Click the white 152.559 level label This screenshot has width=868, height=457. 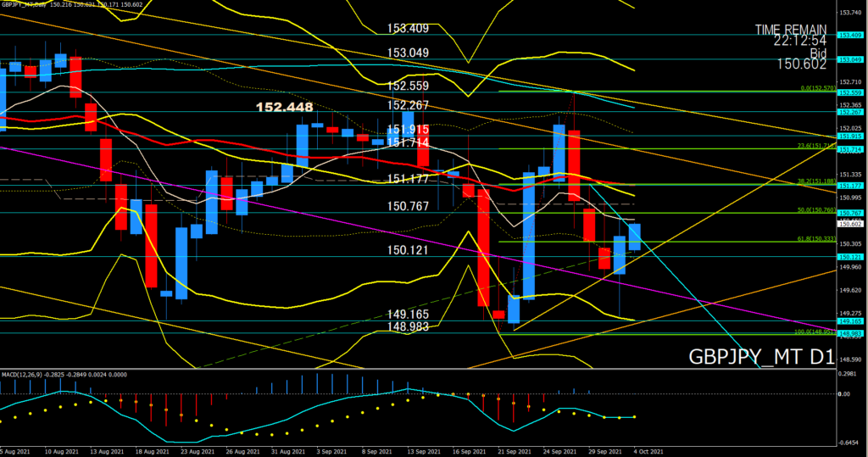(408, 86)
